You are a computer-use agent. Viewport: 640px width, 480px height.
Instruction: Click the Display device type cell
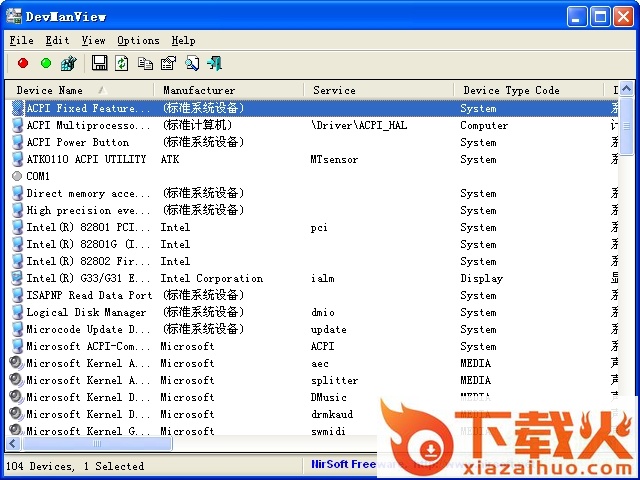pos(482,278)
